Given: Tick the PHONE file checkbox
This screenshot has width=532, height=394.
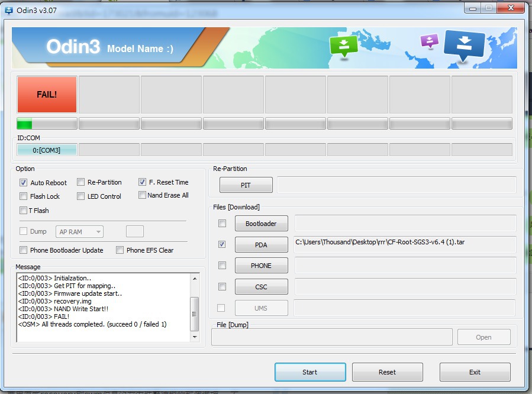Looking at the screenshot, I should click(222, 265).
